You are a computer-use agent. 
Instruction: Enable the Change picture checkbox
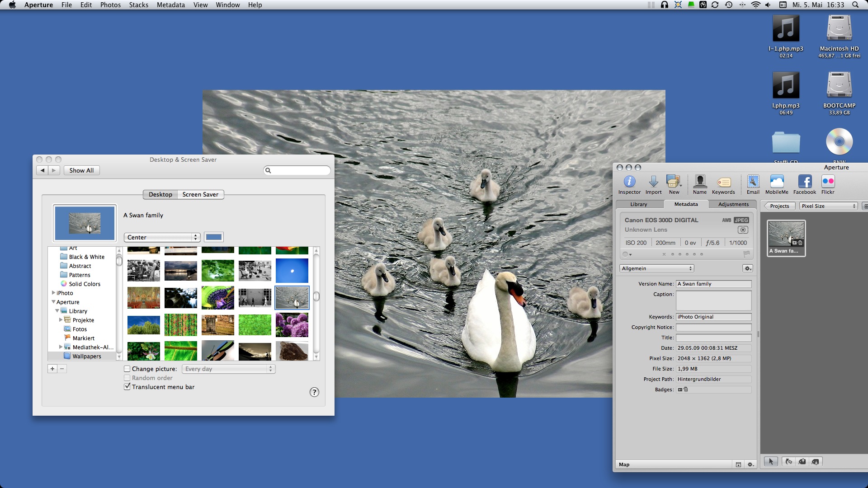click(x=127, y=369)
